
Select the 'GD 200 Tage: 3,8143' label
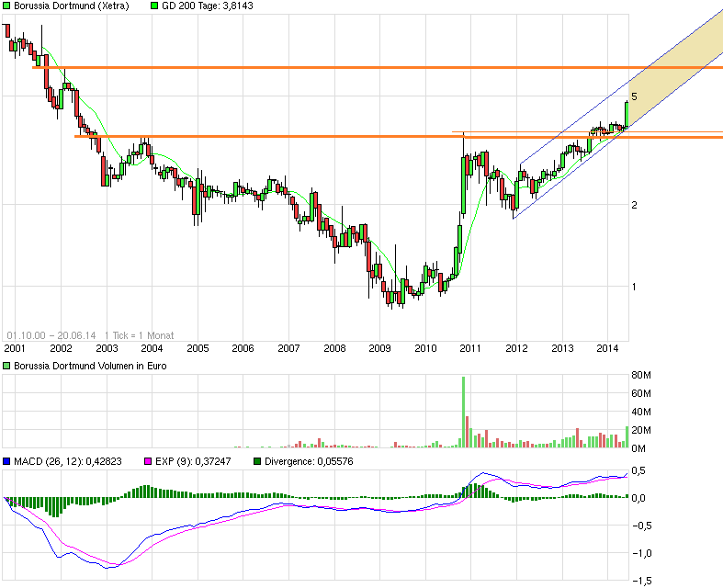coord(208,6)
